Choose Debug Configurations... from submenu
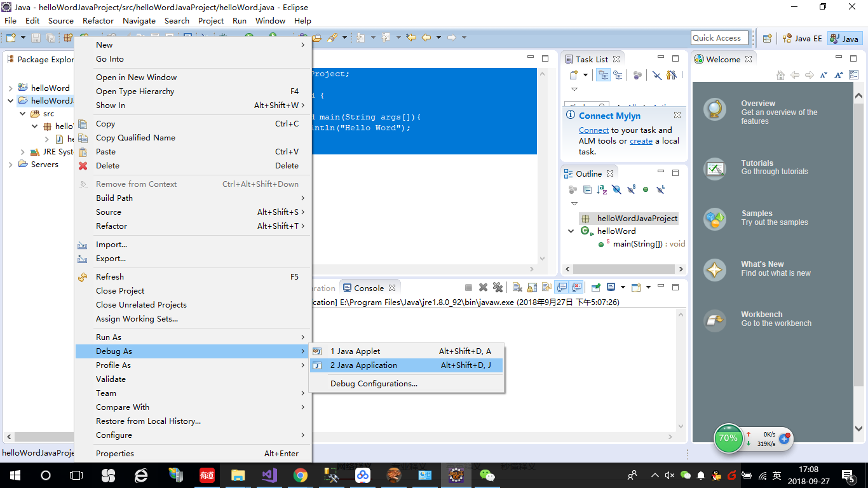The width and height of the screenshot is (868, 488). click(x=406, y=384)
